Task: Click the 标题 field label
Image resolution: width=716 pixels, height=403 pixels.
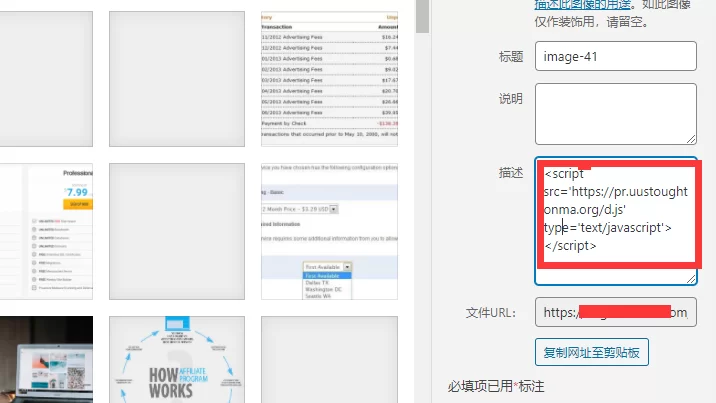Action: coord(511,57)
